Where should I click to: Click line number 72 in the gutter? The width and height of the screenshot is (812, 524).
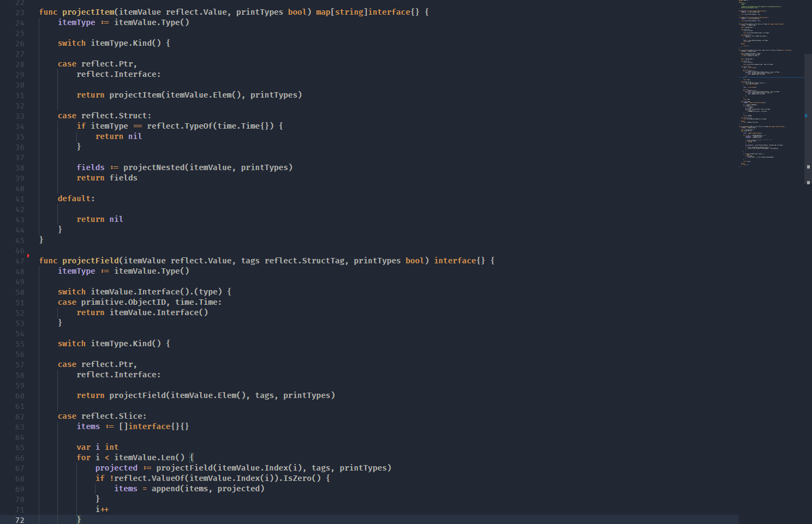coord(20,520)
